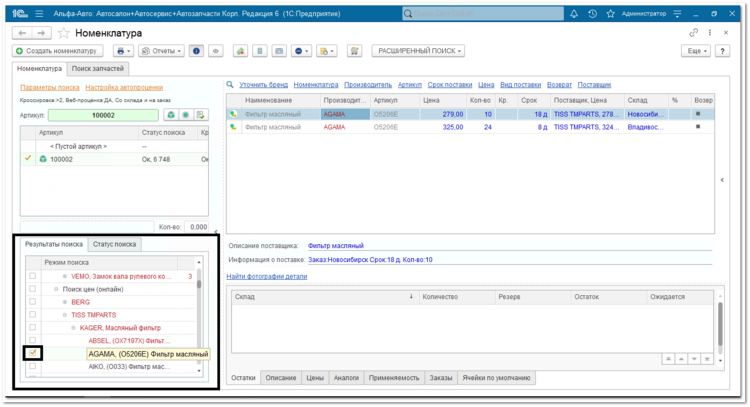This screenshot has height=407, width=750.
Task: Open the 1C main menu hamburger icon
Action: 39,14
